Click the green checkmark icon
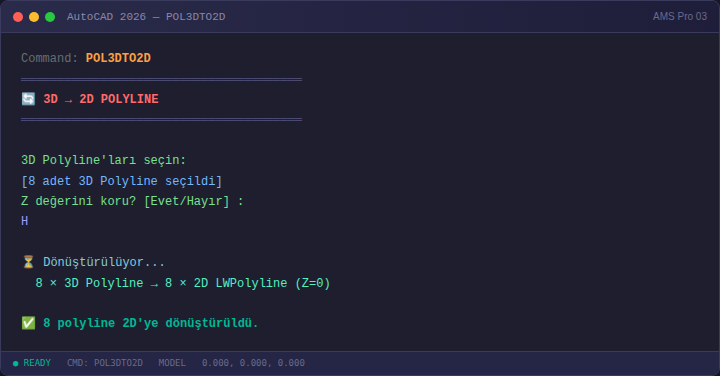 tap(28, 323)
